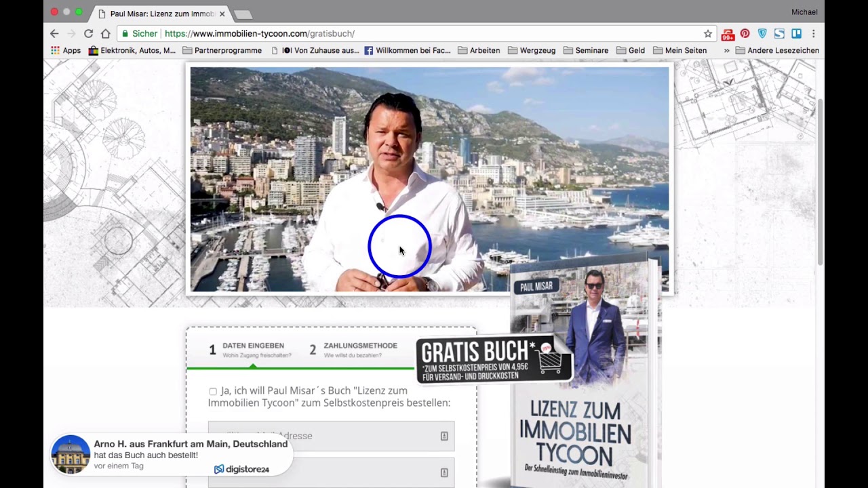Check the box to order Paul Misar's book
The image size is (868, 488).
[x=213, y=391]
